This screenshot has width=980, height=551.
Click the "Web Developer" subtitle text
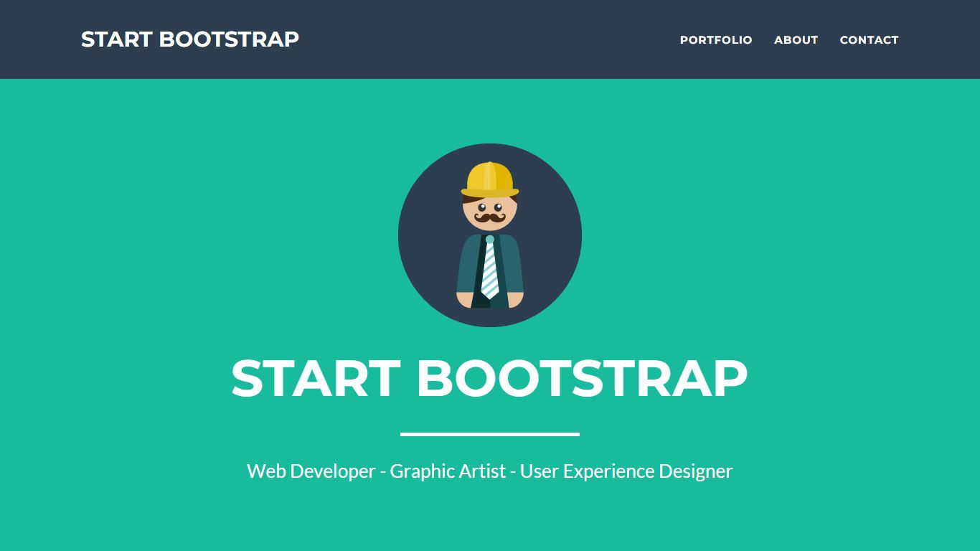pyautogui.click(x=311, y=471)
